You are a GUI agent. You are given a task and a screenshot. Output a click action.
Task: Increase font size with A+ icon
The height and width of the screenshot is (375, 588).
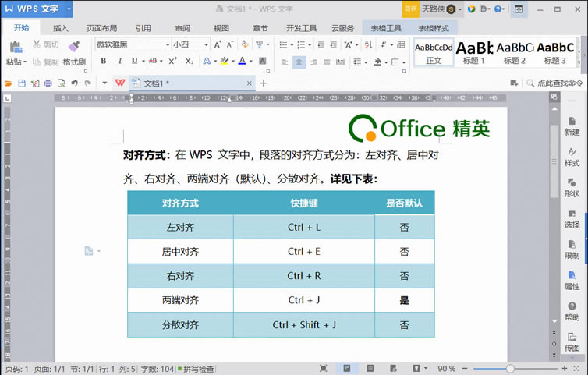pyautogui.click(x=218, y=44)
